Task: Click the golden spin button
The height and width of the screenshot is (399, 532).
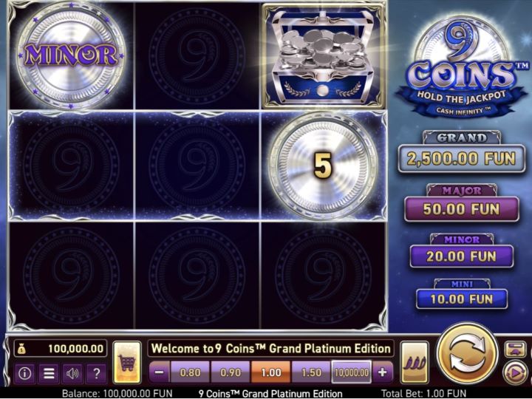Action: pyautogui.click(x=467, y=353)
